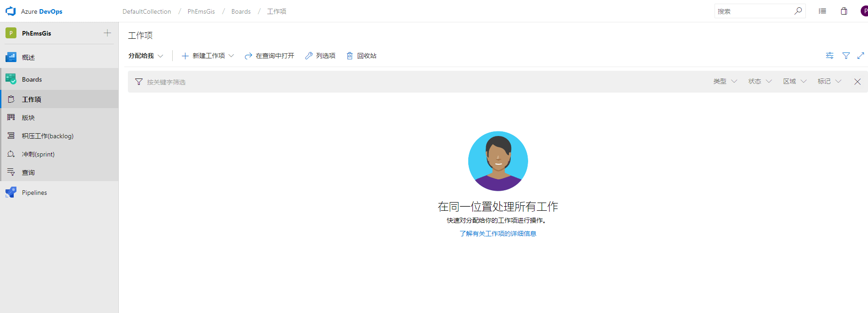Toggle the filter funnel icon in toolbar
The width and height of the screenshot is (868, 313).
[x=846, y=56]
